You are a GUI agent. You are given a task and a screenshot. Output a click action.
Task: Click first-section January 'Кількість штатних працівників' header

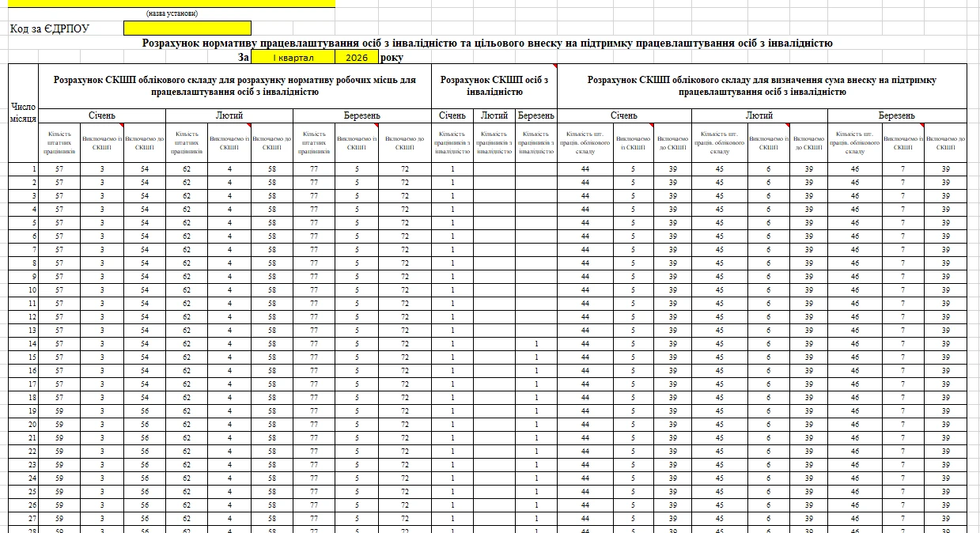click(59, 142)
